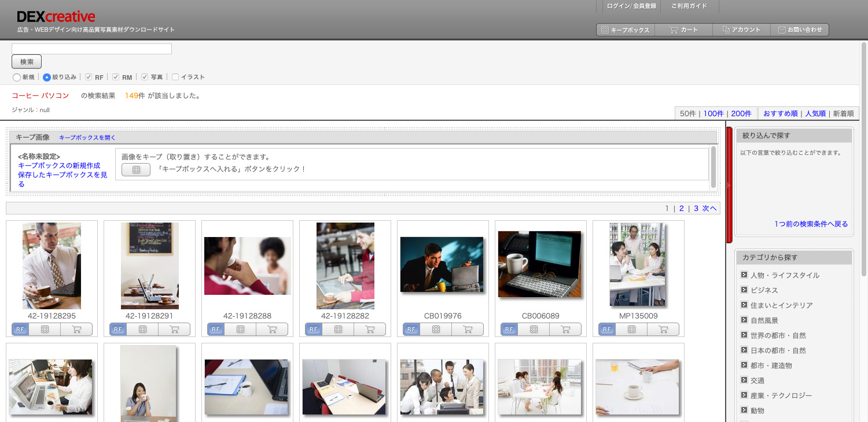Open the キープボックス header menu
Image resolution: width=868 pixels, height=422 pixels.
[626, 29]
